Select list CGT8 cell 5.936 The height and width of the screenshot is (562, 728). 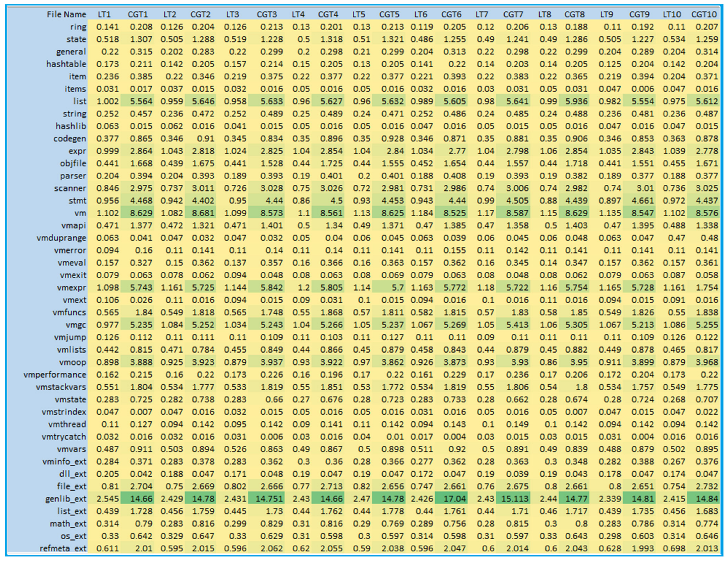(576, 101)
